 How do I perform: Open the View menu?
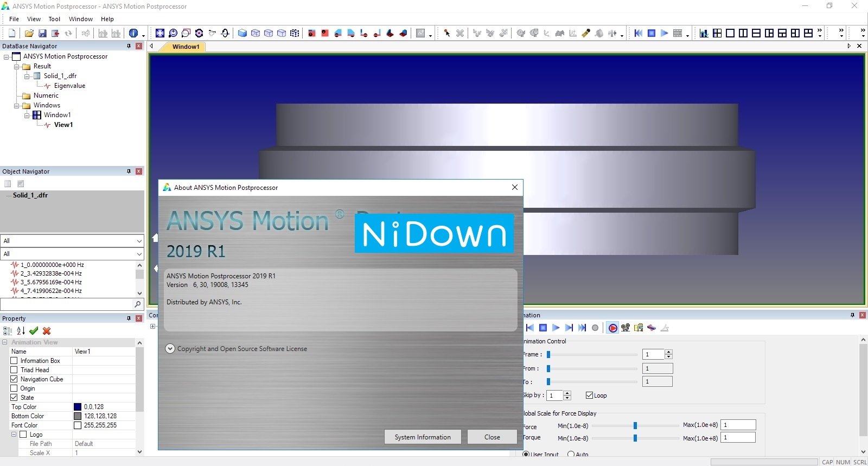pos(34,19)
